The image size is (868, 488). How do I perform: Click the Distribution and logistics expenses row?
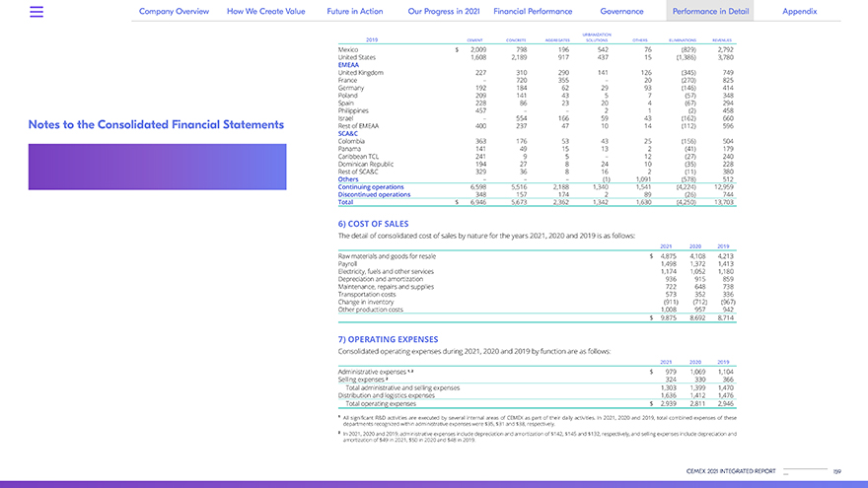[391, 395]
